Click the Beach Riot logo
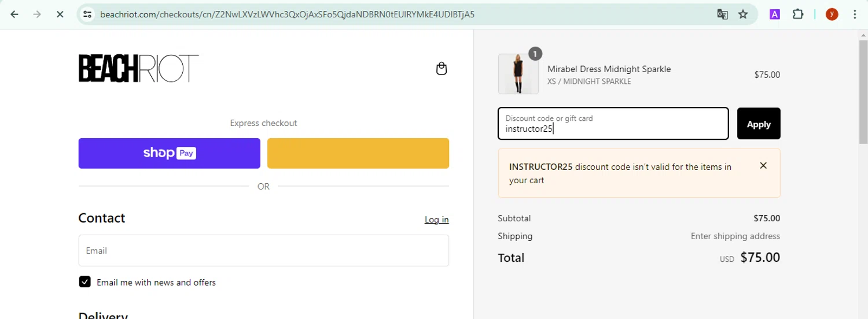Image resolution: width=868 pixels, height=319 pixels. click(x=138, y=68)
